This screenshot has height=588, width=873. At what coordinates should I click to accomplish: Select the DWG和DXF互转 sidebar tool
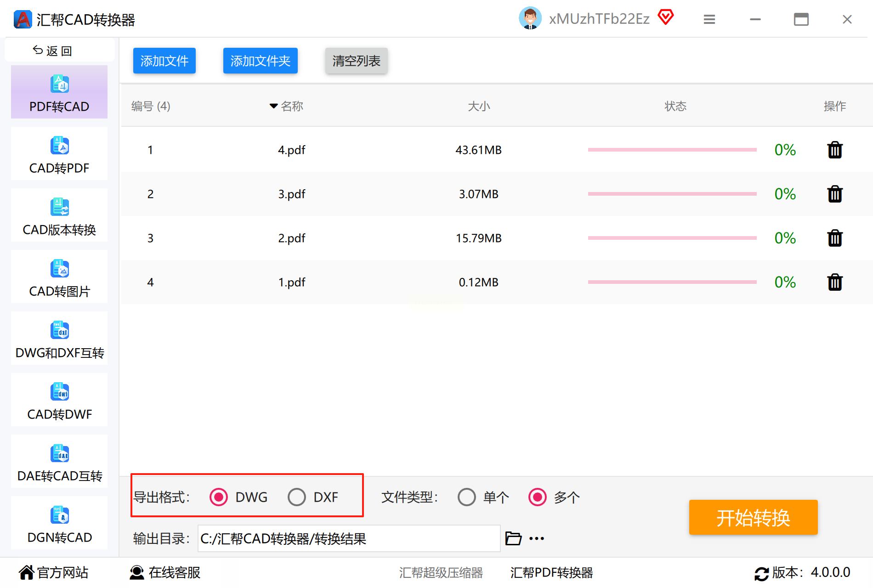pos(59,339)
